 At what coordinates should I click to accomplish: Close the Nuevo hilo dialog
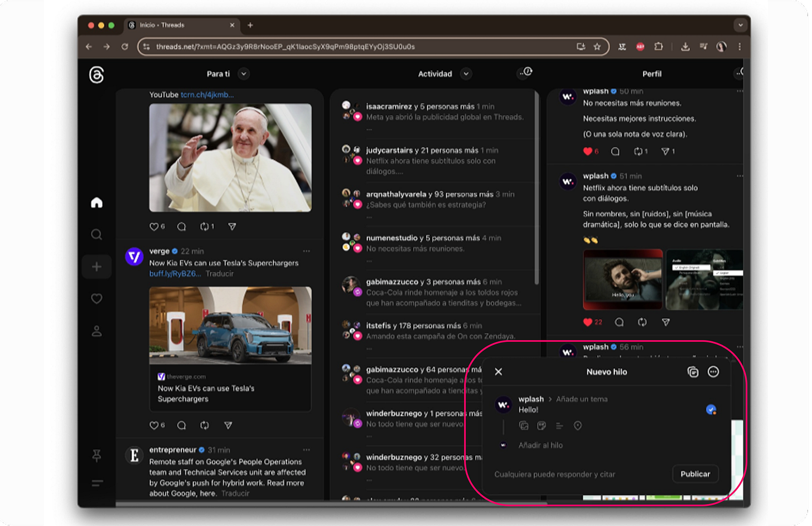coord(499,372)
